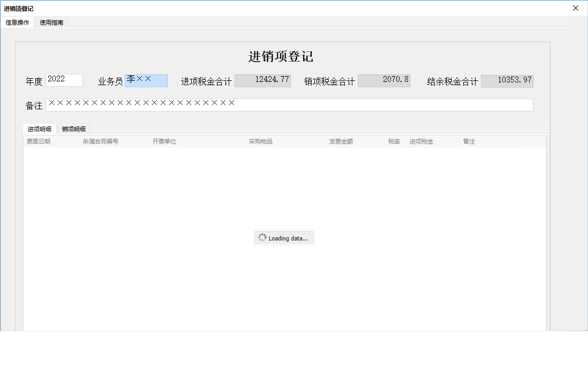This screenshot has width=588, height=368.
Task: Select the 信息操作 tab
Action: pos(17,22)
